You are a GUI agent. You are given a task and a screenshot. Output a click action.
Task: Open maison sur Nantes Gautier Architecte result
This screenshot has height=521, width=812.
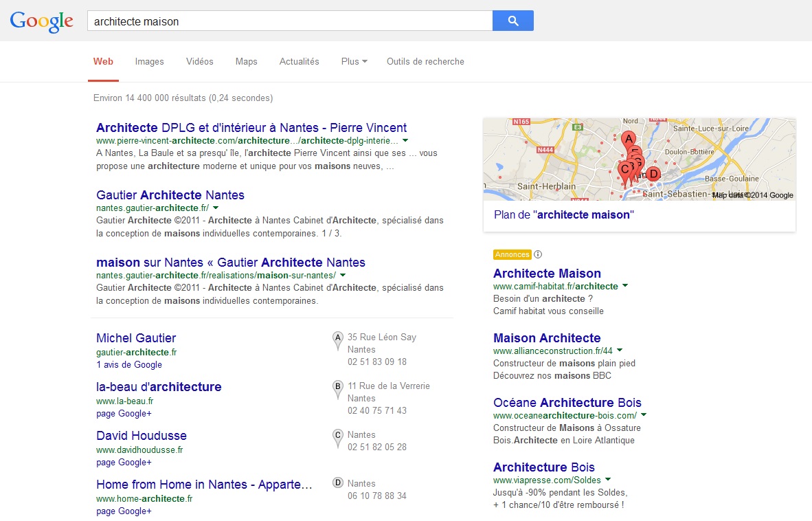coord(230,262)
